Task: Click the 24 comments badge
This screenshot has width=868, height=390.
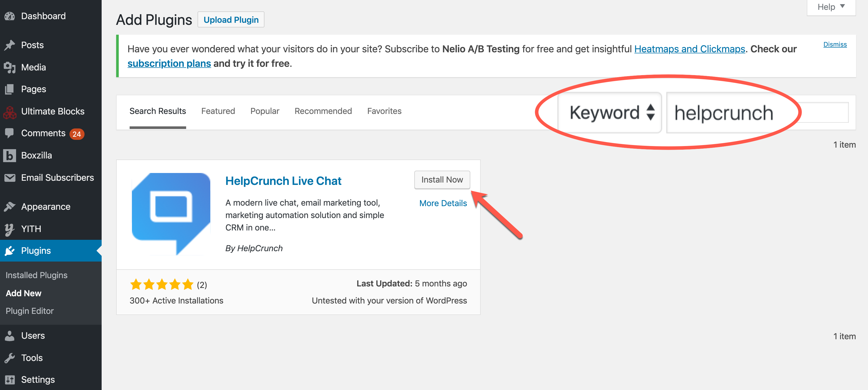Action: (x=77, y=134)
